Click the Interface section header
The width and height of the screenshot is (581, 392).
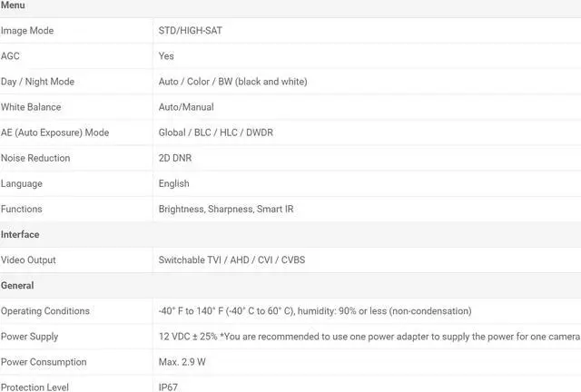[20, 234]
